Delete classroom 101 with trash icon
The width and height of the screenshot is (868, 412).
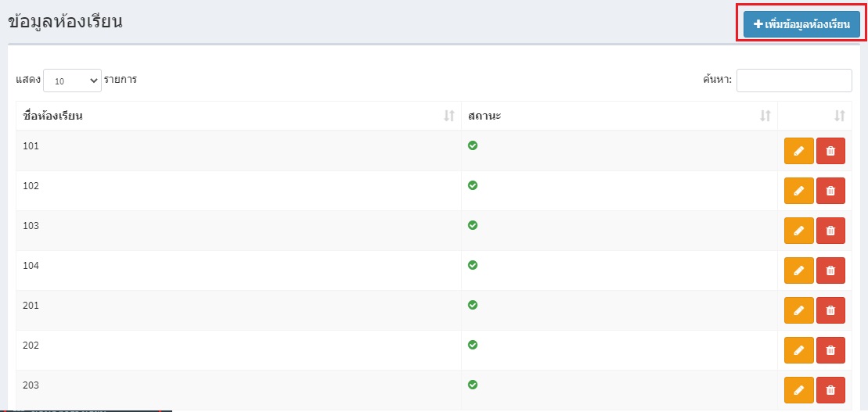click(x=830, y=151)
